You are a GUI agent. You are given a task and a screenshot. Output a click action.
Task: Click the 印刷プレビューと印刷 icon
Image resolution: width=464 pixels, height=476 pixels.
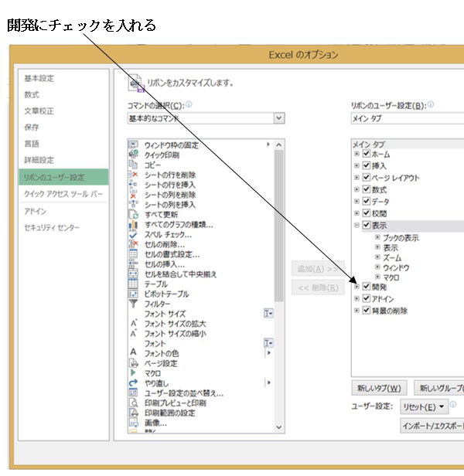point(133,403)
